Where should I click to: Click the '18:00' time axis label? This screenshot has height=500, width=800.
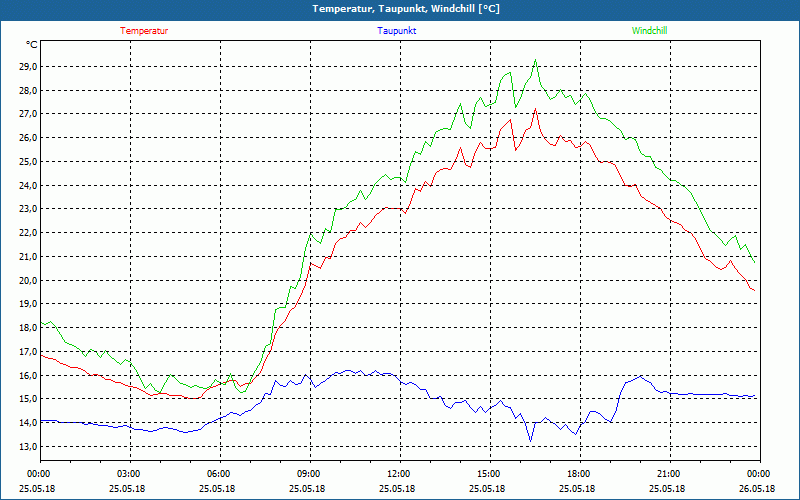(580, 474)
